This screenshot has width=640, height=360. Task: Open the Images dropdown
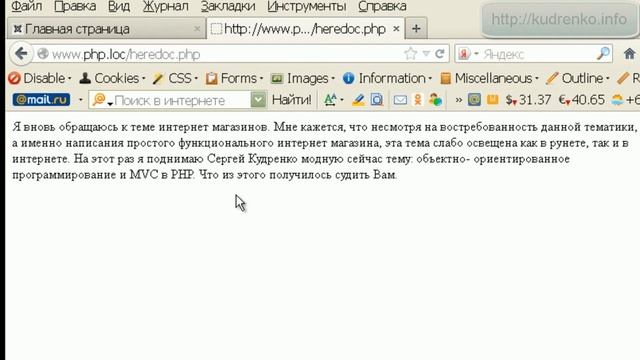pos(303,78)
